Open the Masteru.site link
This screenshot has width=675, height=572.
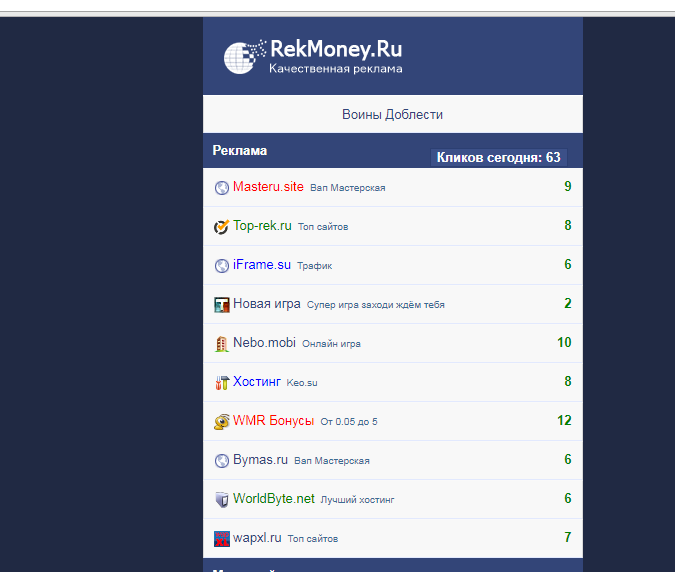[268, 187]
